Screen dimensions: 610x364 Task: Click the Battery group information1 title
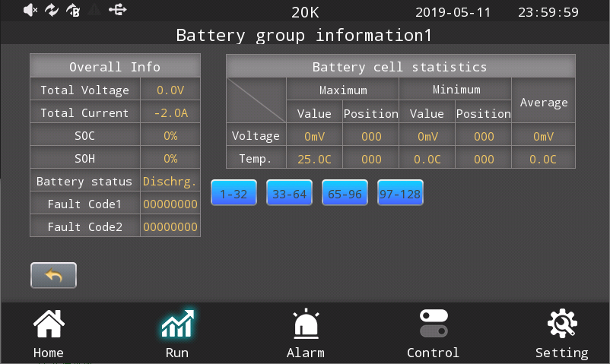pyautogui.click(x=303, y=36)
